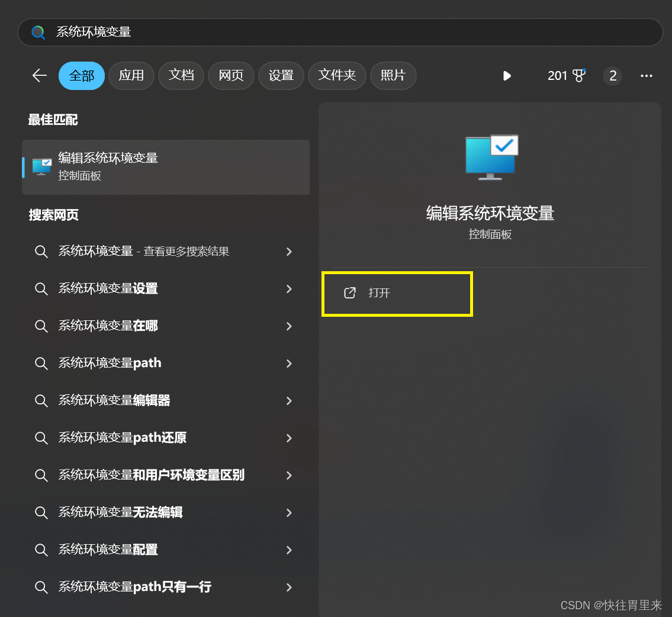The width and height of the screenshot is (672, 617).
Task: Show more filters with the play arrow
Action: point(507,76)
